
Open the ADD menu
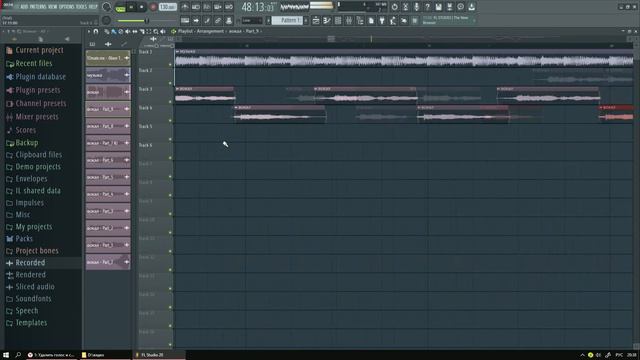tap(24, 7)
